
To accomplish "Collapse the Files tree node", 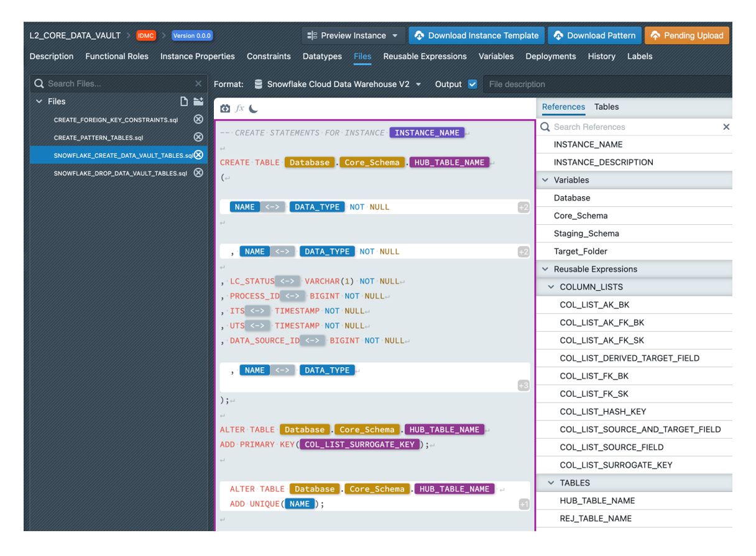I will click(x=39, y=101).
